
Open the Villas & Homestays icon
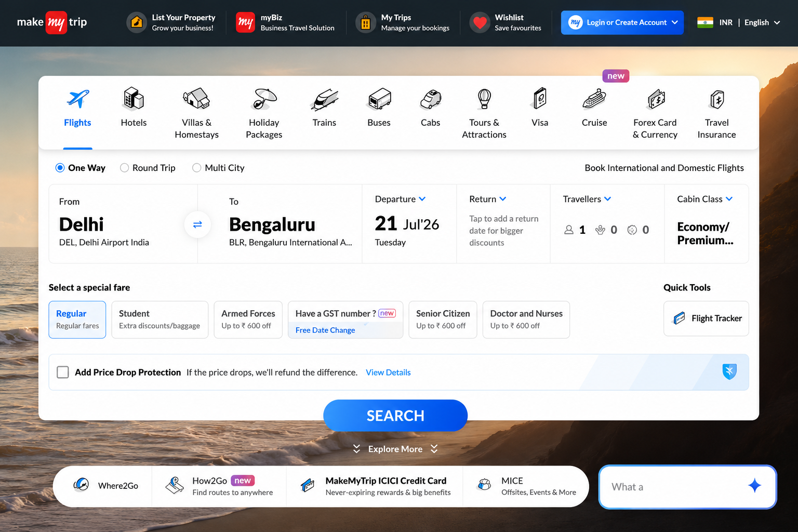coord(196,99)
